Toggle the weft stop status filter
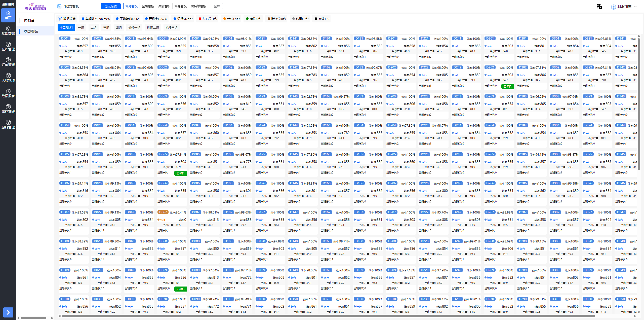 [231, 19]
